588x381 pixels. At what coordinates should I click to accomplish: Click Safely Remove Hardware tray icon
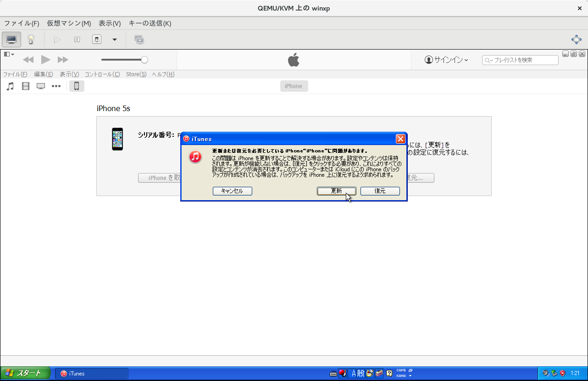(554, 373)
